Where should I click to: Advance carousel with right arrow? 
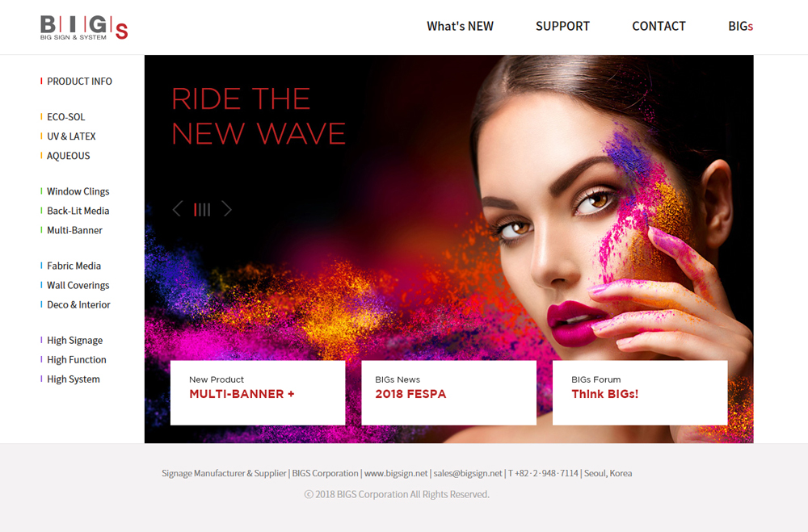point(227,209)
